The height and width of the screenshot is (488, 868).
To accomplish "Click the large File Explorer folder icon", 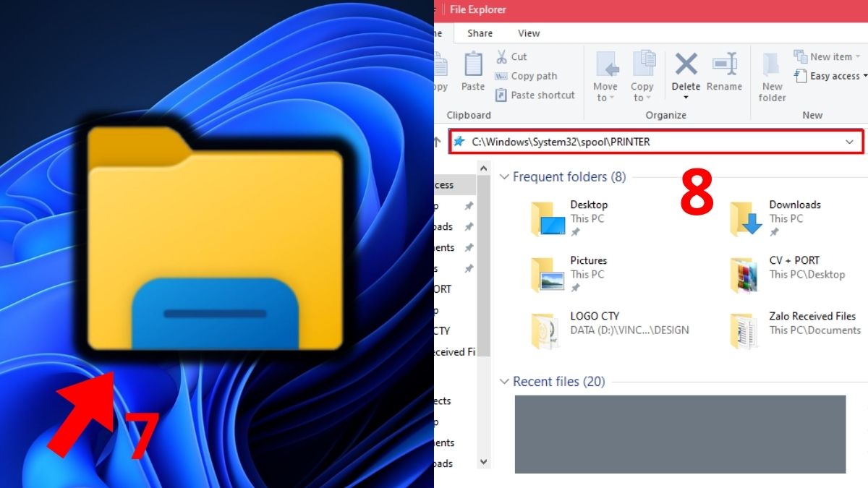I will (x=216, y=239).
